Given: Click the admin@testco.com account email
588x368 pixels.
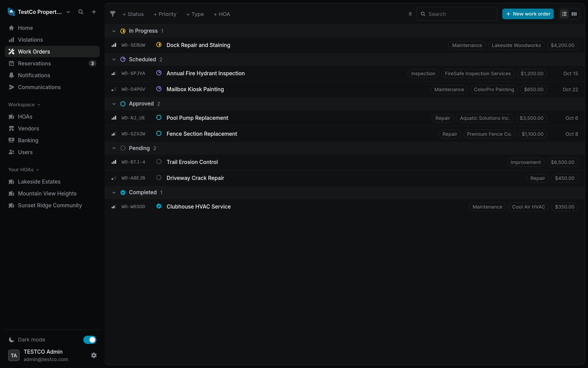Looking at the screenshot, I should [46, 359].
